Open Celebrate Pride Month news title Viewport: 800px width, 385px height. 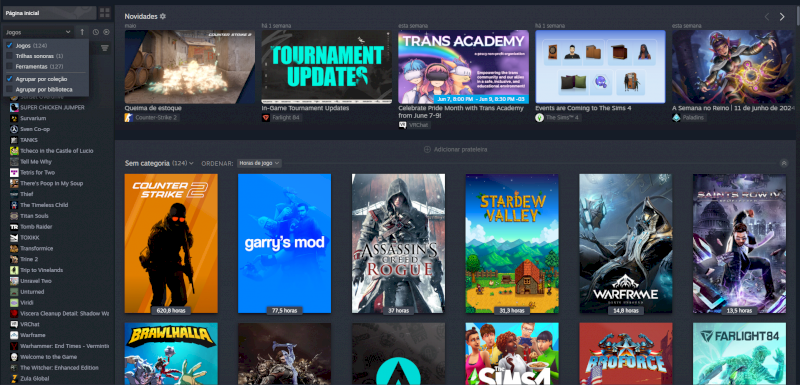click(461, 112)
